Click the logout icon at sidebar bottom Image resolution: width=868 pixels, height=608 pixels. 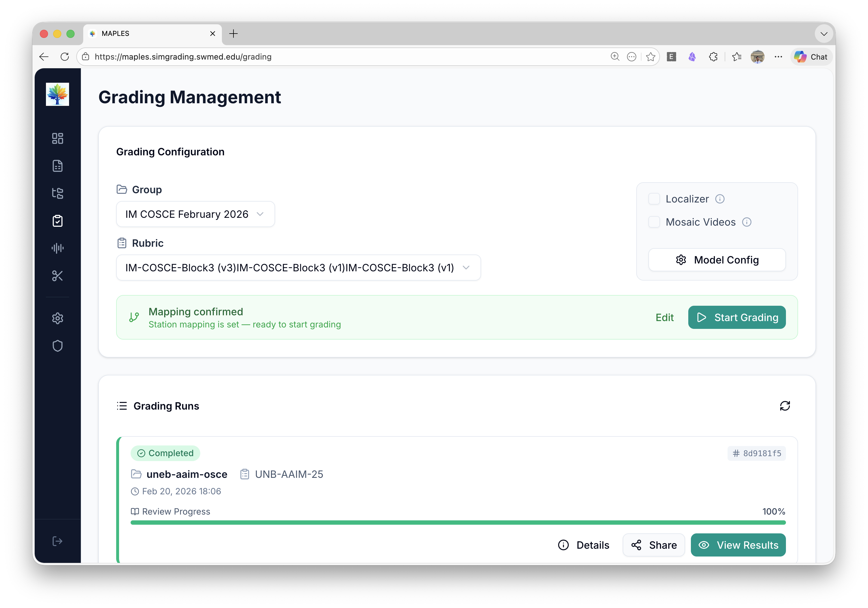tap(58, 541)
